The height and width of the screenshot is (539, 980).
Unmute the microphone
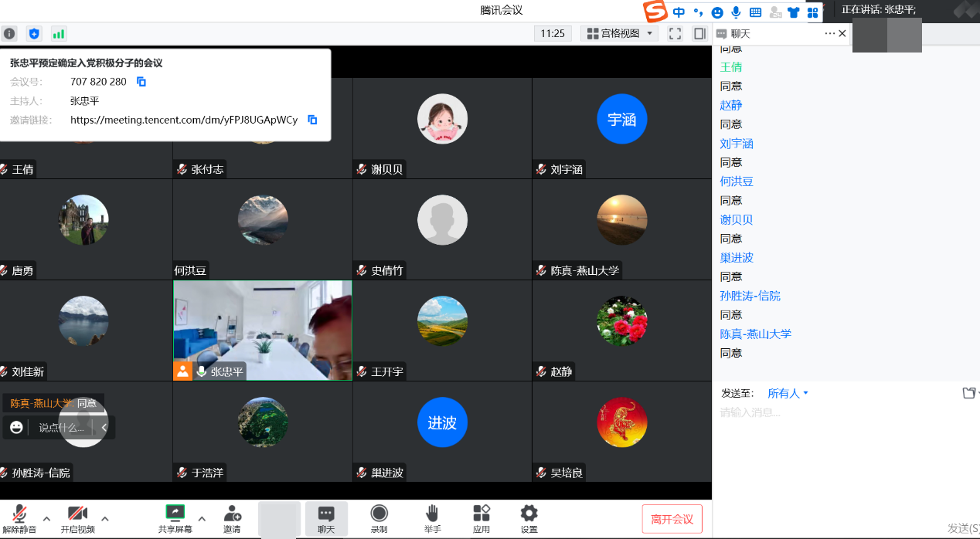click(19, 518)
